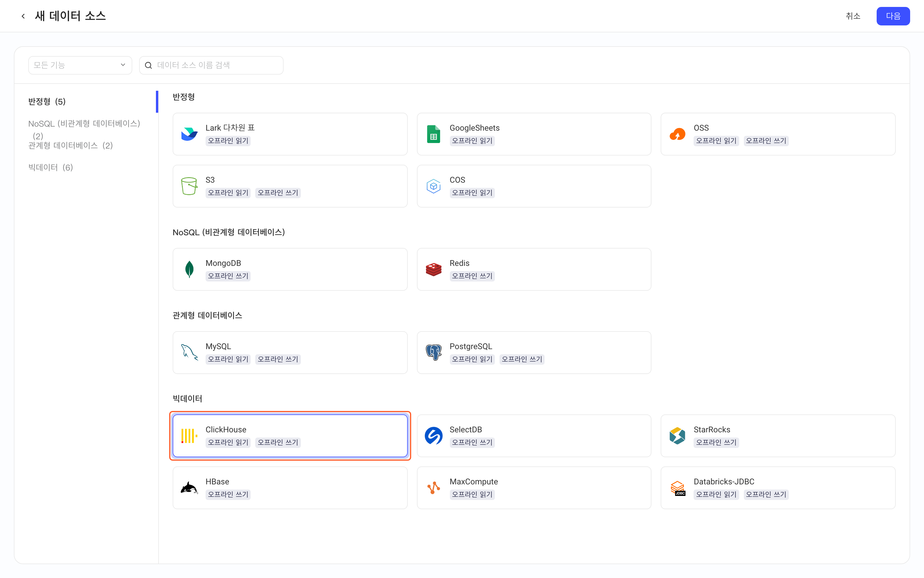Click the S3 green bucket icon
This screenshot has width=924, height=578.
coord(189,186)
